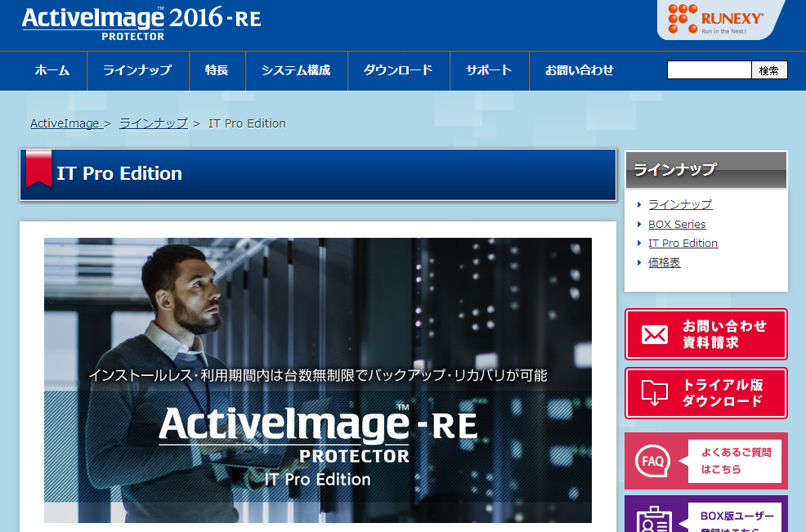Open the サポート navigation item
The height and width of the screenshot is (532, 806).
[490, 70]
